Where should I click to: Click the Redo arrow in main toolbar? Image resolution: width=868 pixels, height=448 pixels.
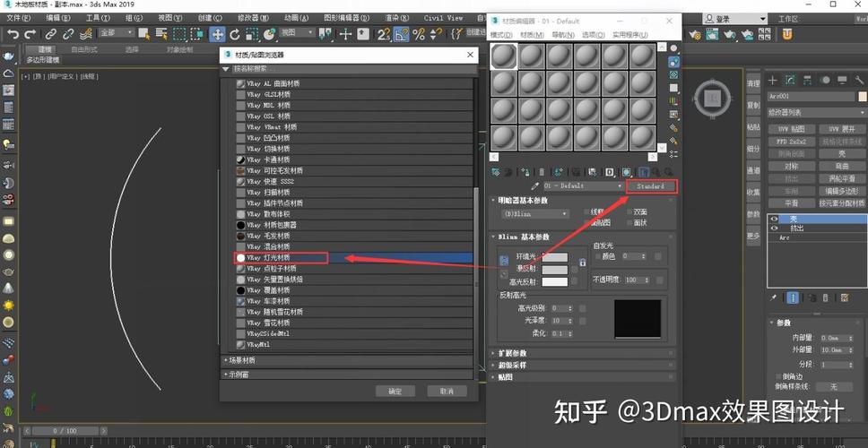(30, 34)
